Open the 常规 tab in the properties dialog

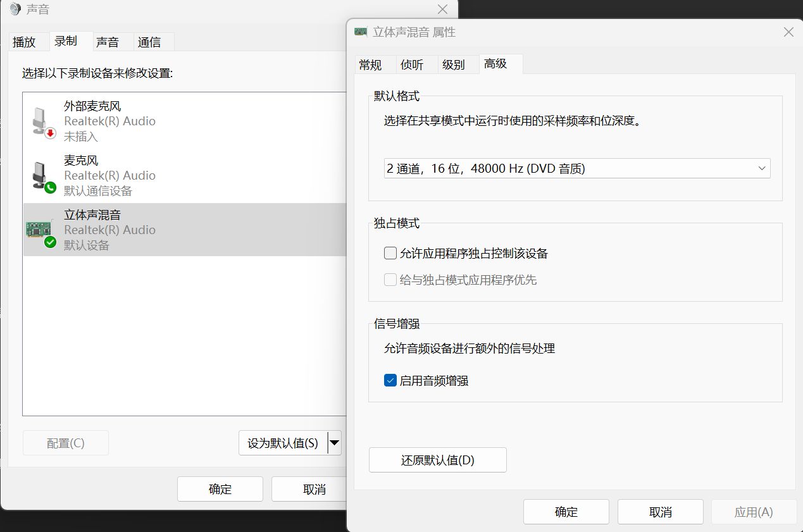pyautogui.click(x=371, y=65)
